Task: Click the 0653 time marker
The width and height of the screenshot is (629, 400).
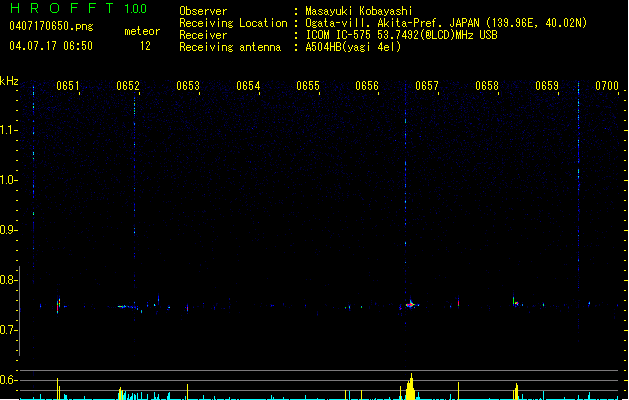Action: tap(188, 86)
